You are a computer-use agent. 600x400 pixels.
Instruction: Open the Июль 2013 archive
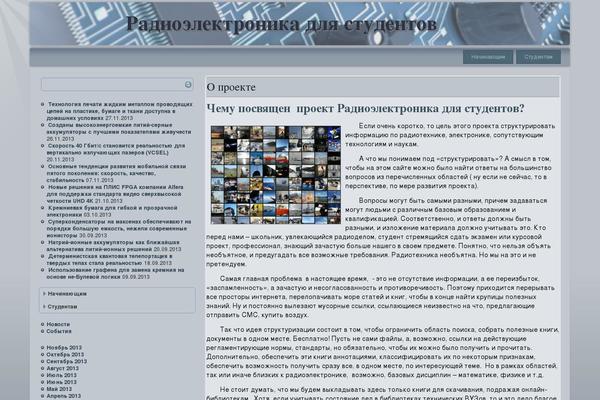61,375
